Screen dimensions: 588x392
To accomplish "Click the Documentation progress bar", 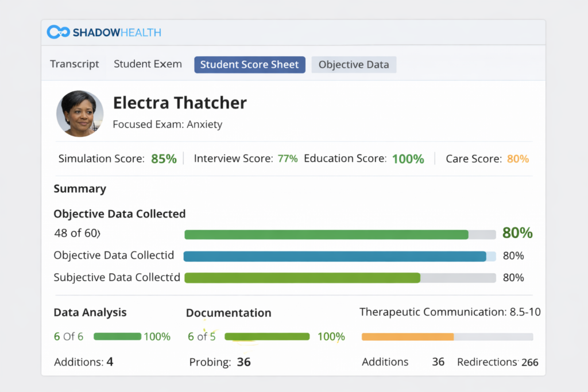I will coord(267,337).
